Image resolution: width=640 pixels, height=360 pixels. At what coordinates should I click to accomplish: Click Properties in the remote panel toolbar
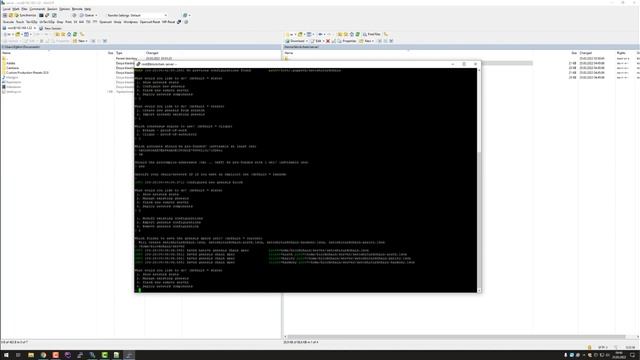[347, 41]
